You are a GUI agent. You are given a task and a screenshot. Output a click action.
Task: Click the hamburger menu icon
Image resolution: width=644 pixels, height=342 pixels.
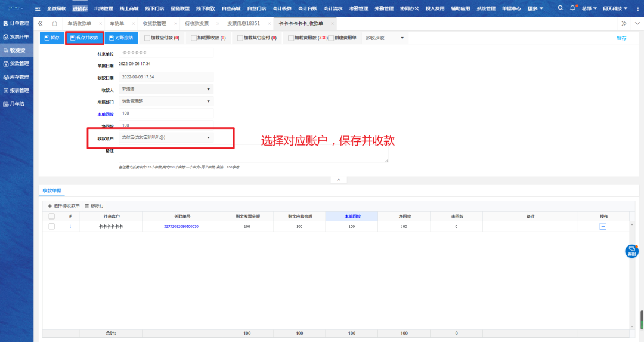[38, 8]
